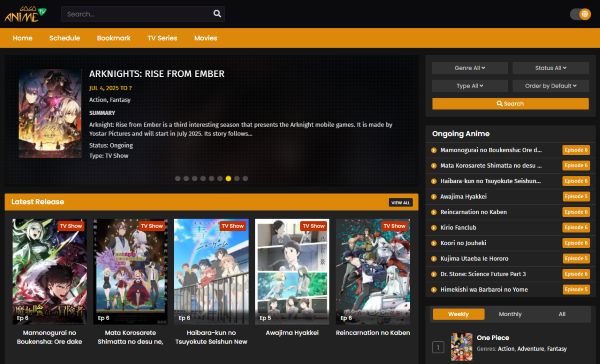Click the One Piece title link
Image resolution: width=600 pixels, height=364 pixels.
493,338
